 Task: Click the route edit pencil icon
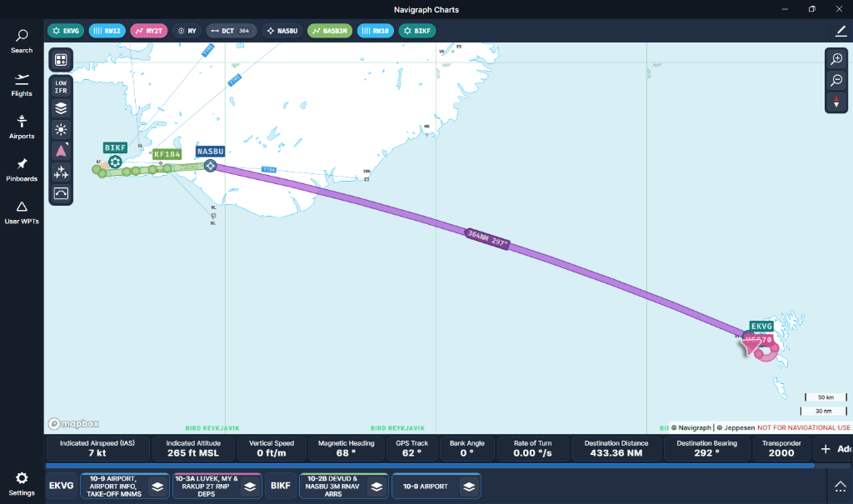tap(841, 31)
